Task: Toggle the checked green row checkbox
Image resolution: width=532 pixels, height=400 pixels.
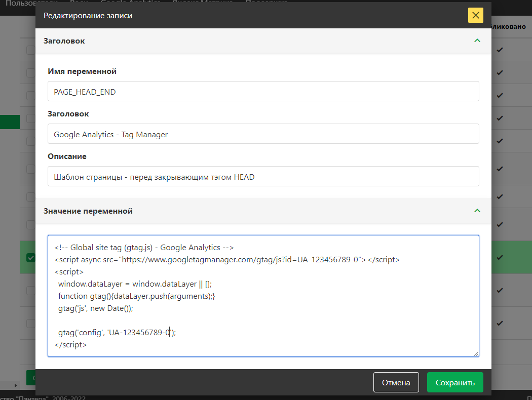Action: 31,257
